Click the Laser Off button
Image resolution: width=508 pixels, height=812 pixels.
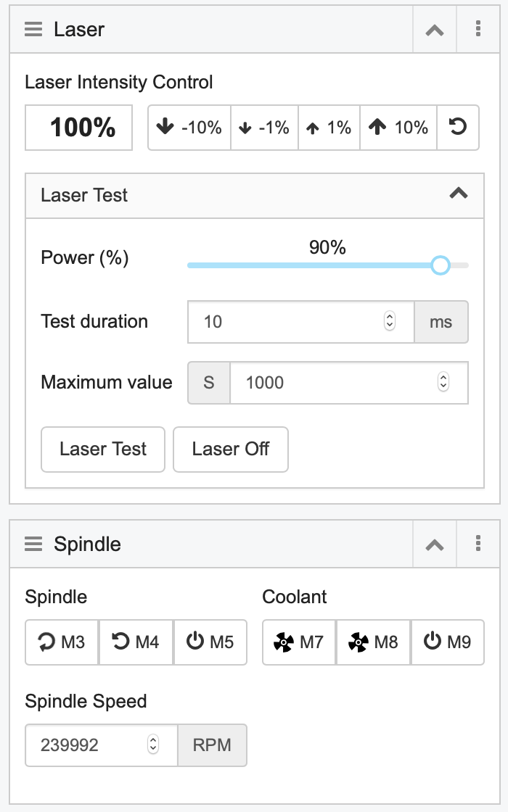click(x=231, y=449)
